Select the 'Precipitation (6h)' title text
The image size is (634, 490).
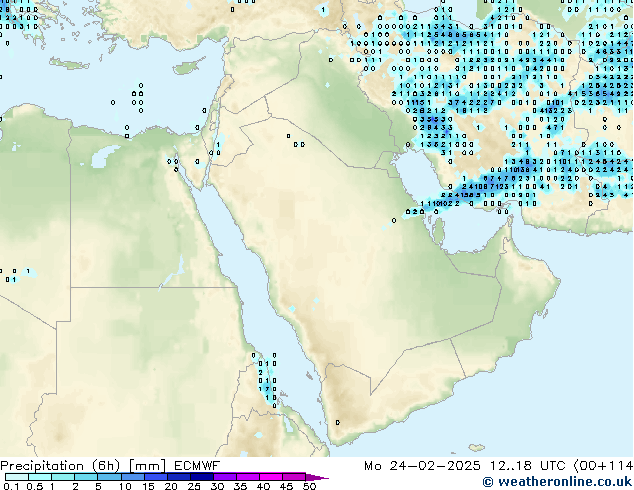point(60,466)
